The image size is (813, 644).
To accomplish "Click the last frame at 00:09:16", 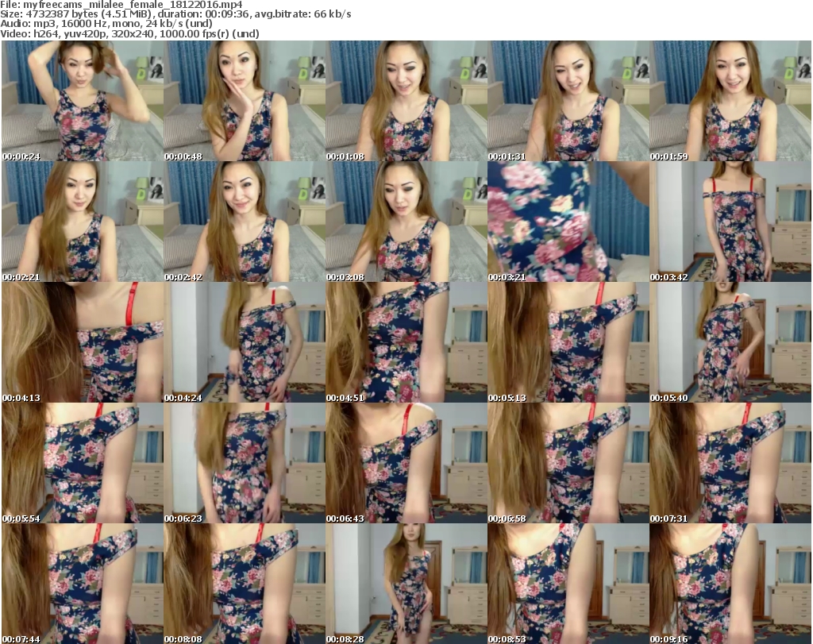I will [x=730, y=583].
